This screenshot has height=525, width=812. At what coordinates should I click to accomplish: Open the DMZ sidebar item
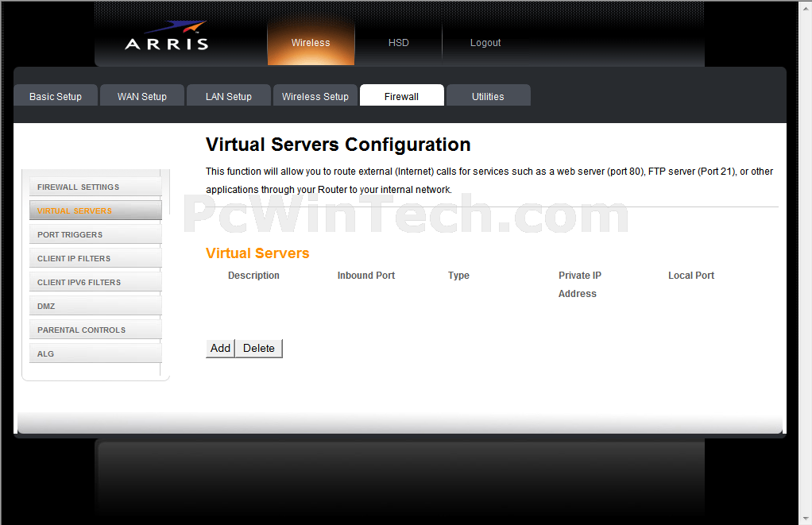pyautogui.click(x=95, y=306)
